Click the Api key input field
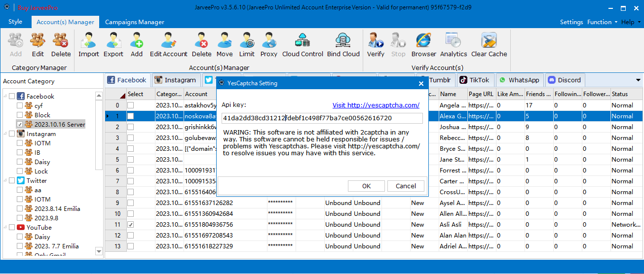 (x=322, y=118)
